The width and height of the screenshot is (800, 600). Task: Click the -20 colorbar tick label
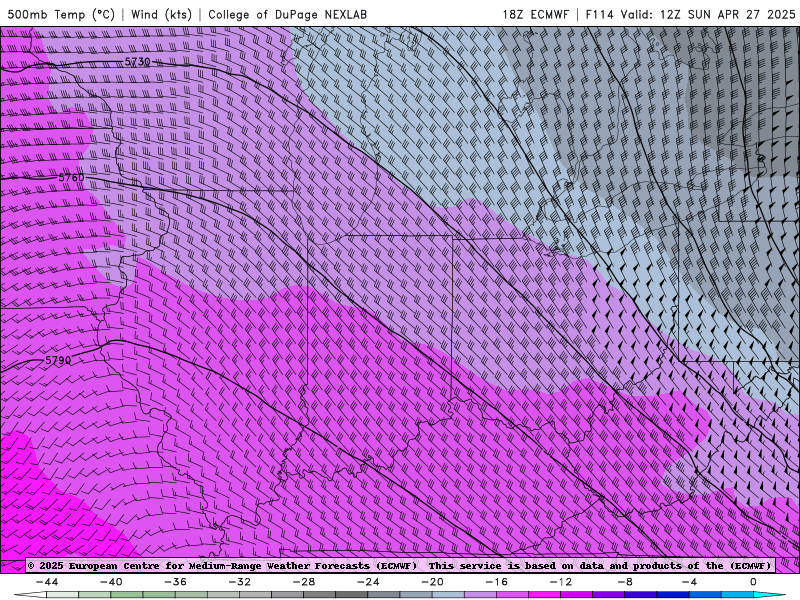(x=433, y=582)
